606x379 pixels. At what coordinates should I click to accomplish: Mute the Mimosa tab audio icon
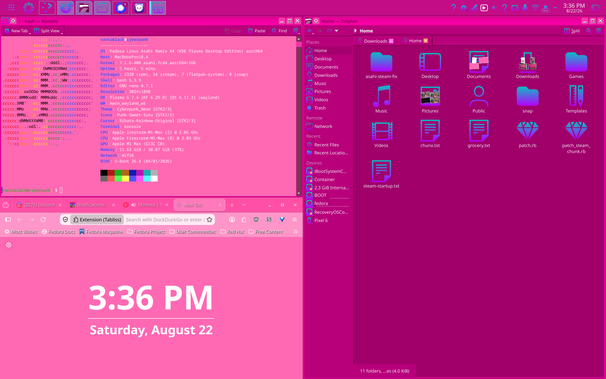(133, 205)
